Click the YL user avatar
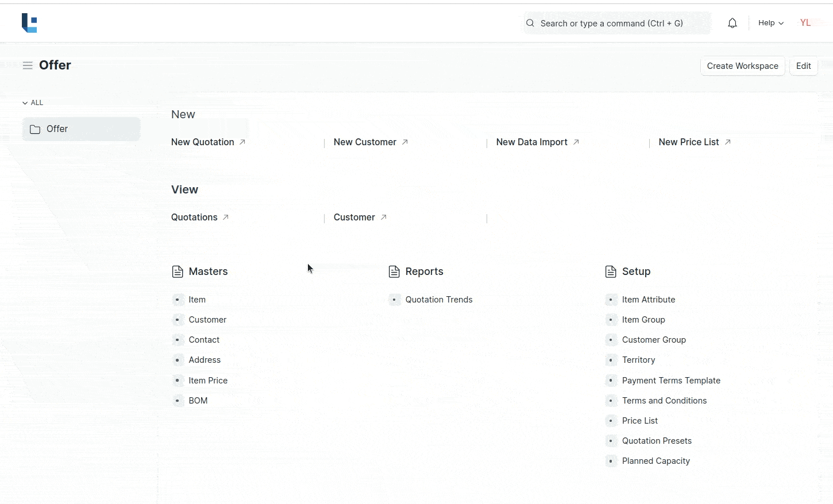This screenshot has height=504, width=833. [805, 23]
